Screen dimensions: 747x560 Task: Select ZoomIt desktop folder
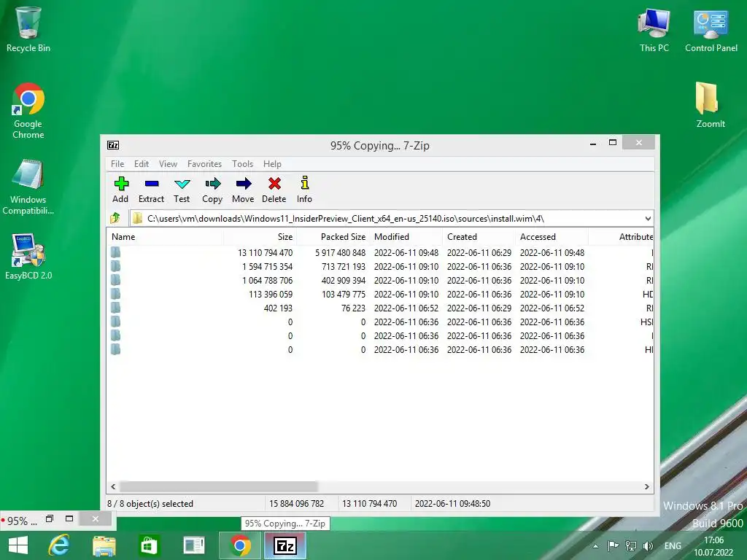pos(711,105)
